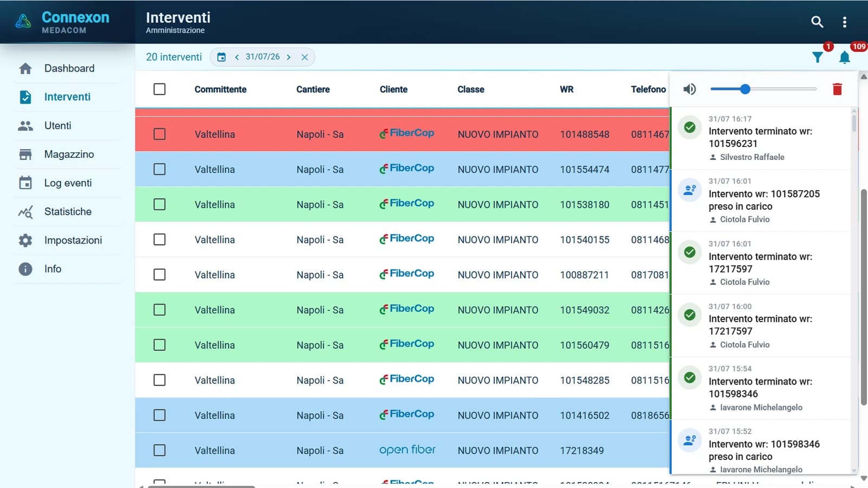Open the notifications bell icon
Viewport: 868px width, 488px height.
(844, 57)
